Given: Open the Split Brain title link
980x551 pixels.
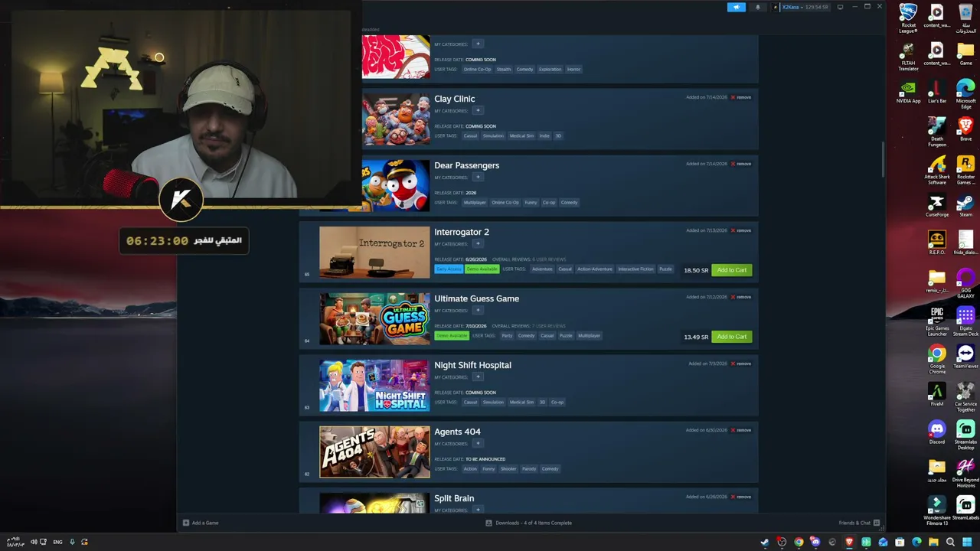Looking at the screenshot, I should click(x=454, y=498).
